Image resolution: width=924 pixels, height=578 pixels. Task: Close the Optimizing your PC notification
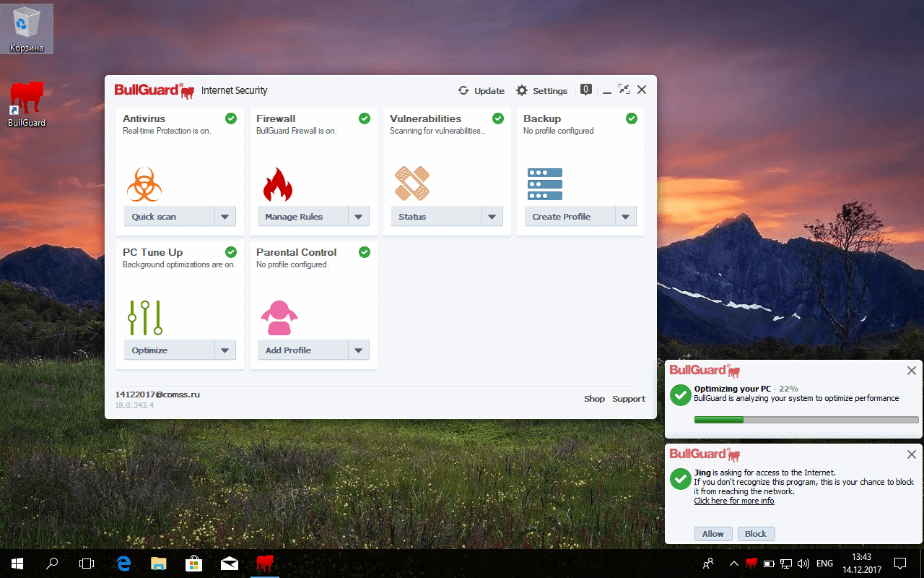point(912,371)
